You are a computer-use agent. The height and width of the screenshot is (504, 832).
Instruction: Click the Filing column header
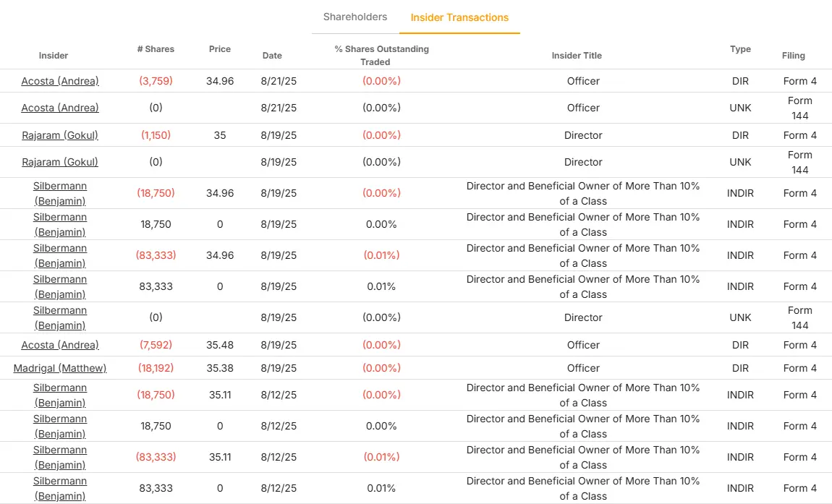coord(793,56)
